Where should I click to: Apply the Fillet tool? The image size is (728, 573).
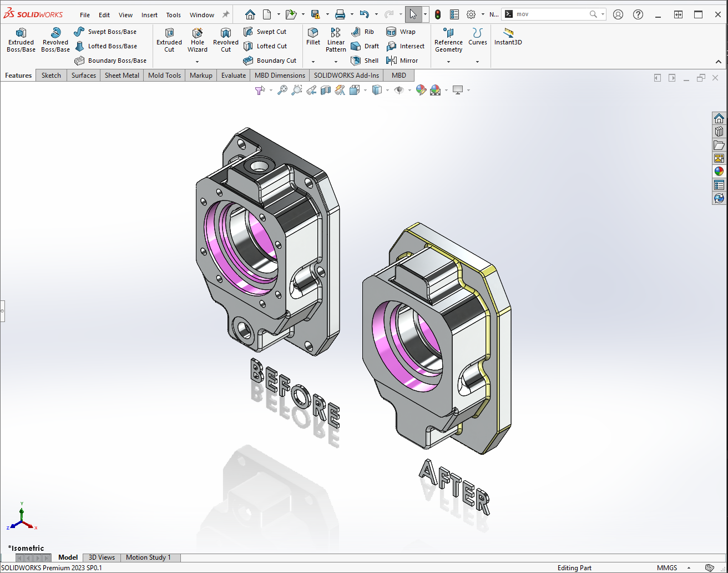point(313,37)
